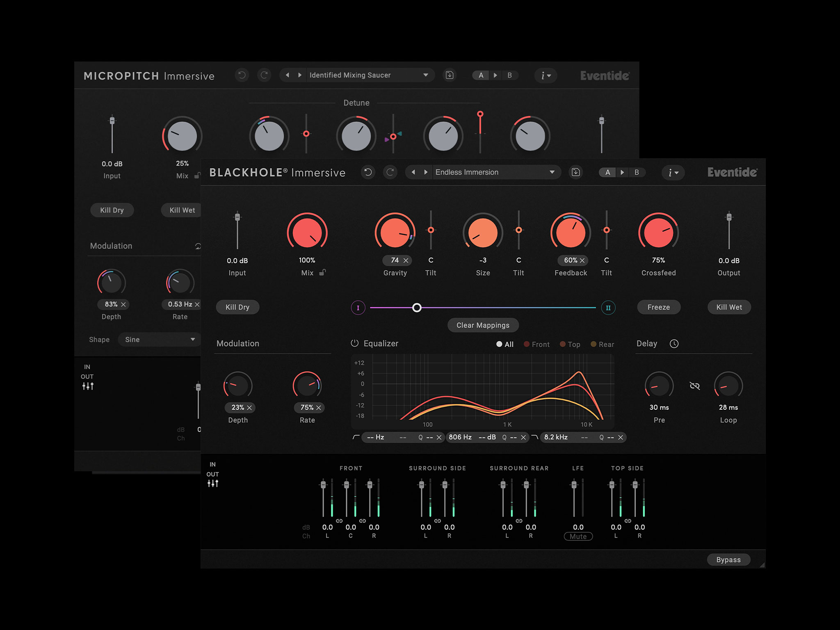840x630 pixels.
Task: Click the save preset icon in Blackhole
Action: pyautogui.click(x=576, y=172)
